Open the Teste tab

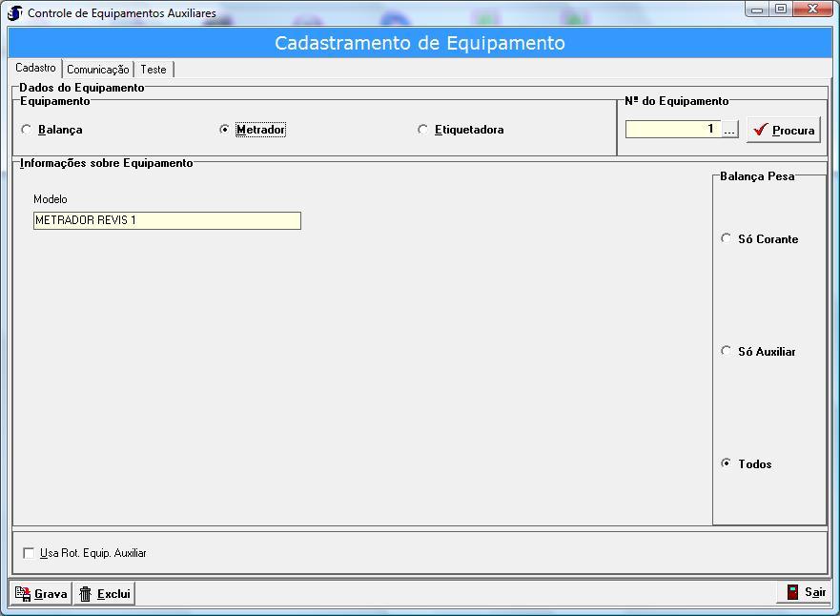coord(153,70)
